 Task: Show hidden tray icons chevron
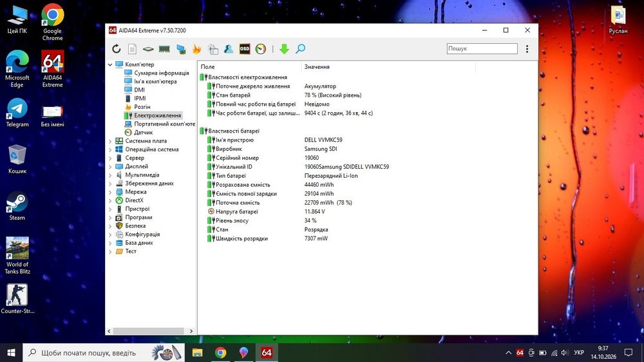point(508,352)
